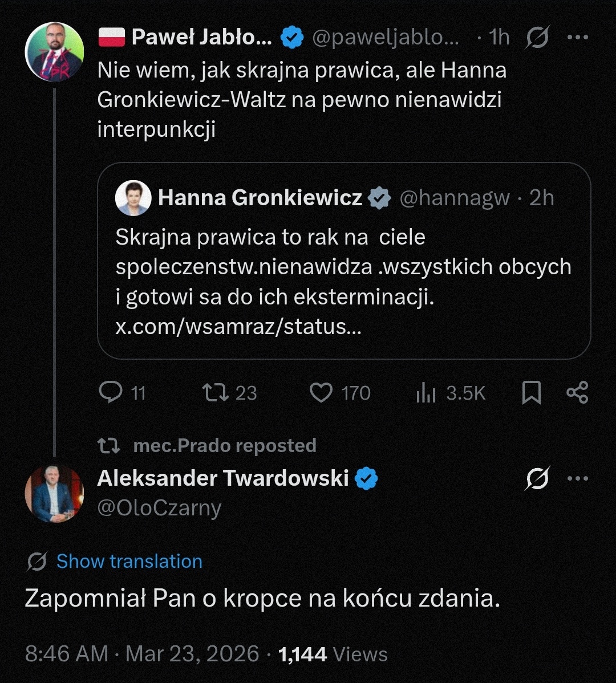The height and width of the screenshot is (683, 616).
Task: Click Grok icon beside Aleksander Twardowski's name
Action: click(x=537, y=478)
